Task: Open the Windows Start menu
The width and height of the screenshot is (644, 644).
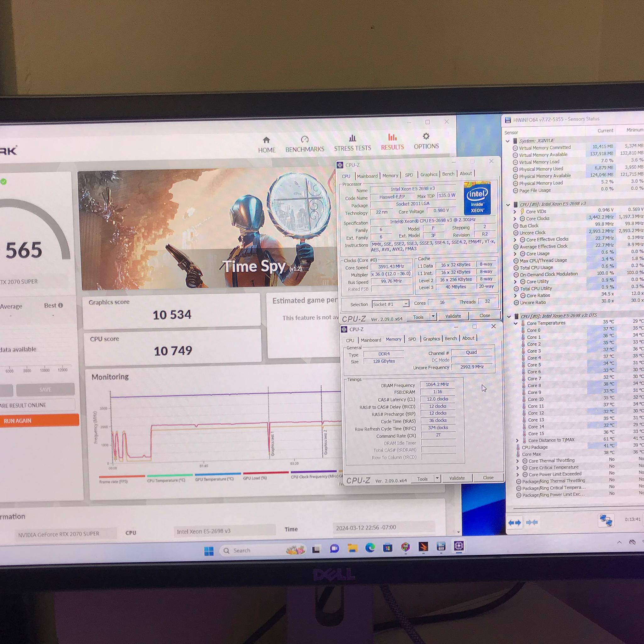Action: (209, 551)
